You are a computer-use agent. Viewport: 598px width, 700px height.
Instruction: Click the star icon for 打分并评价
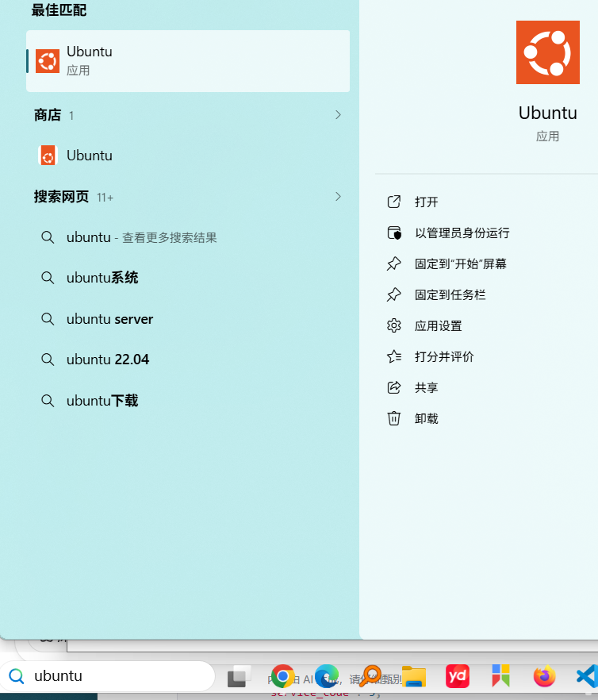point(394,356)
